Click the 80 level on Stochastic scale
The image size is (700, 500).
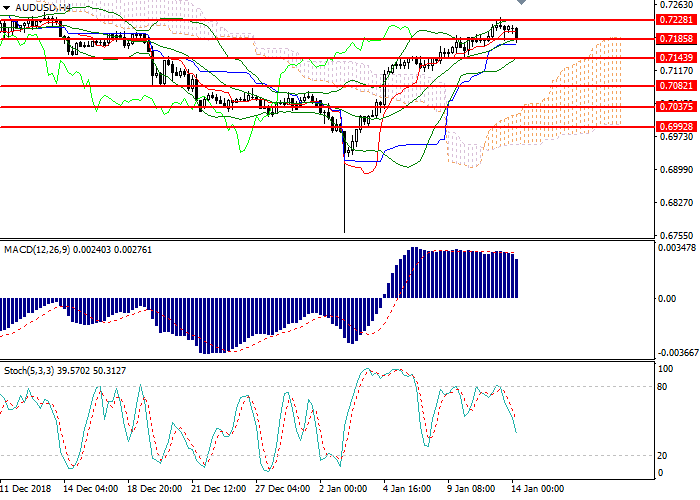(x=660, y=387)
